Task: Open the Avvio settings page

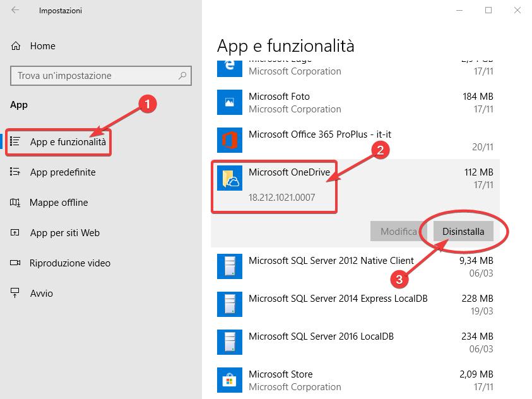Action: click(x=42, y=293)
